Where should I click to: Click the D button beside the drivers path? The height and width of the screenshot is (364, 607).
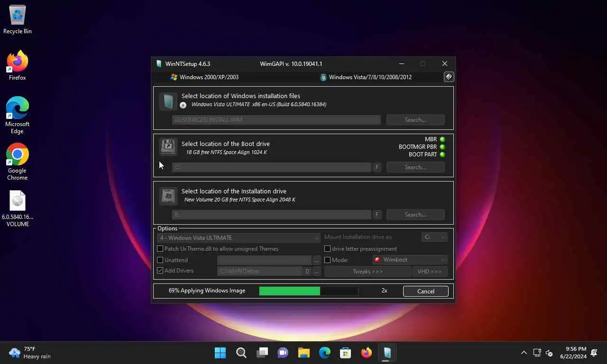pyautogui.click(x=307, y=271)
